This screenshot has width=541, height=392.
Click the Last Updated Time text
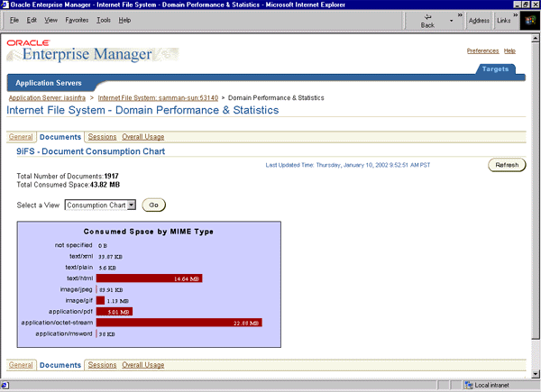pyautogui.click(x=348, y=165)
